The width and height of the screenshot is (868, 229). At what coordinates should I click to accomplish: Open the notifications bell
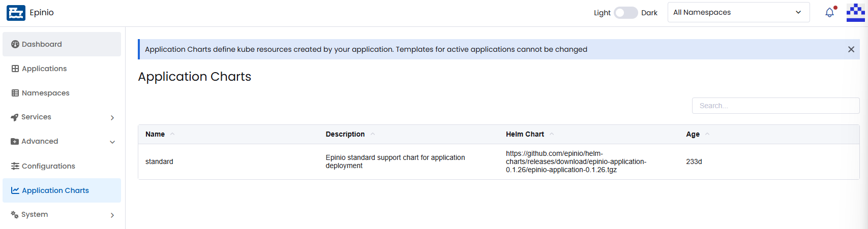click(830, 12)
